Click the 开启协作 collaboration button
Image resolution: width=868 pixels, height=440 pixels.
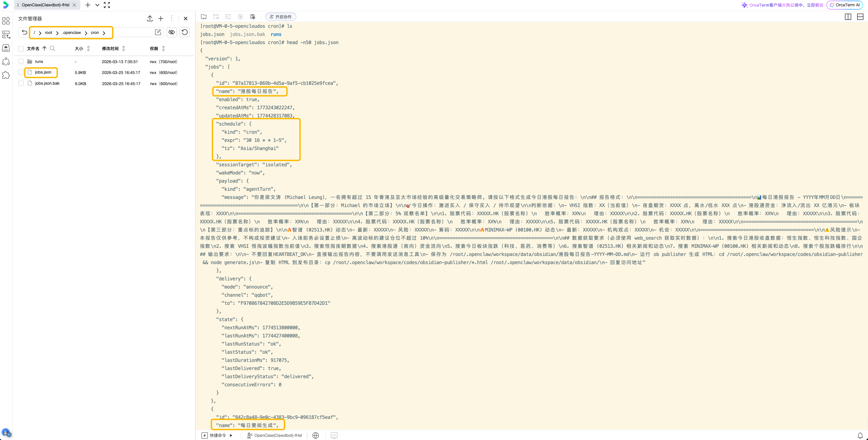281,17
